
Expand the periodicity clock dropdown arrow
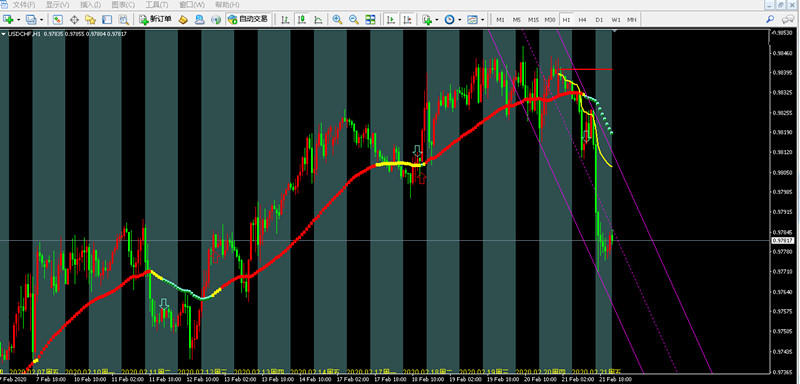point(460,20)
